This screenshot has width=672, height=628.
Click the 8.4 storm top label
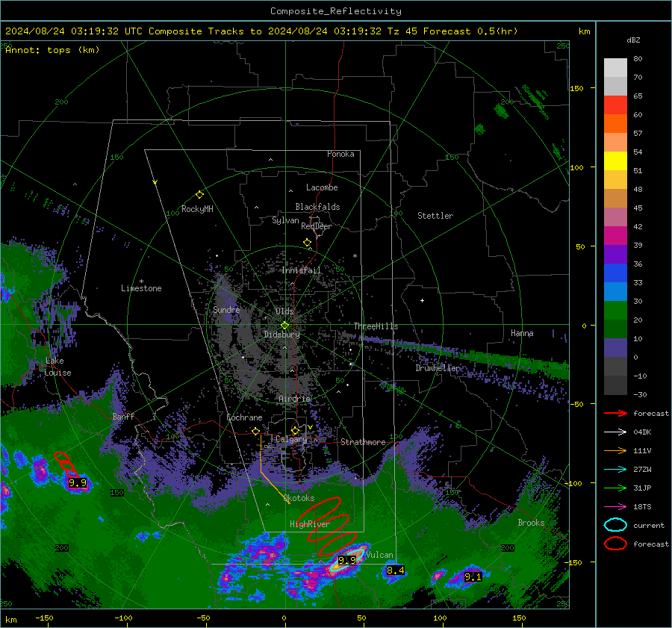tap(396, 571)
